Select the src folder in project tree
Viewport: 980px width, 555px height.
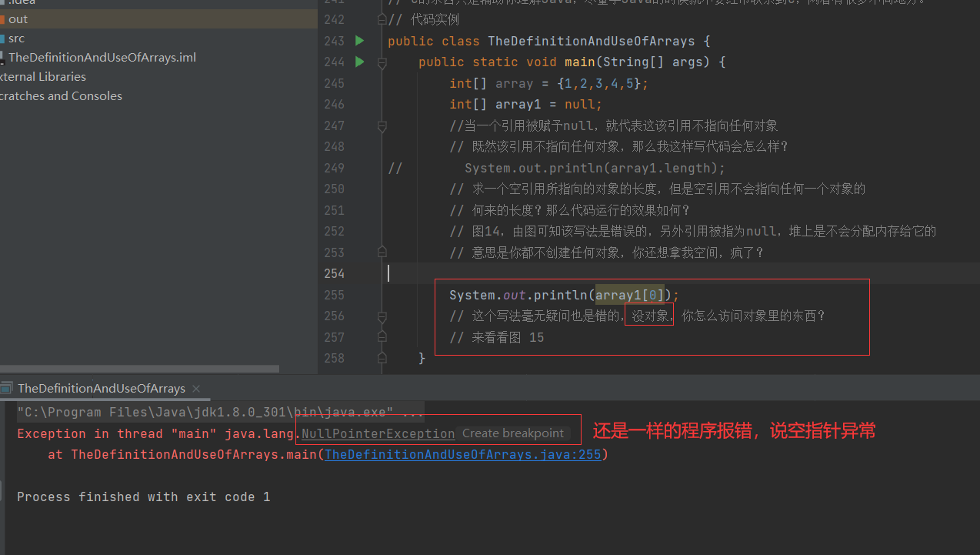coord(158,38)
